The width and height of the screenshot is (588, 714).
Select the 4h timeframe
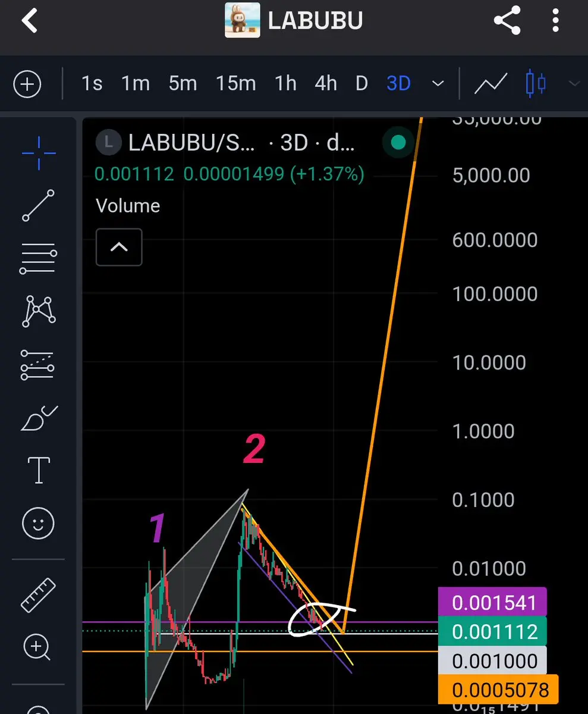point(326,84)
